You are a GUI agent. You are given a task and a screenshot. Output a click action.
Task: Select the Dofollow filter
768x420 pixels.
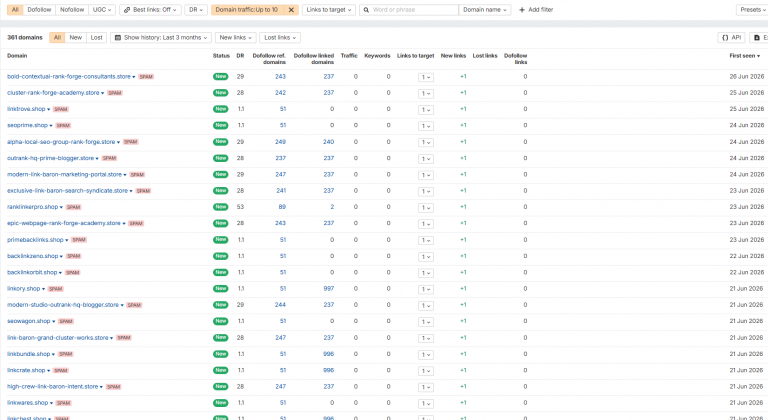39,10
